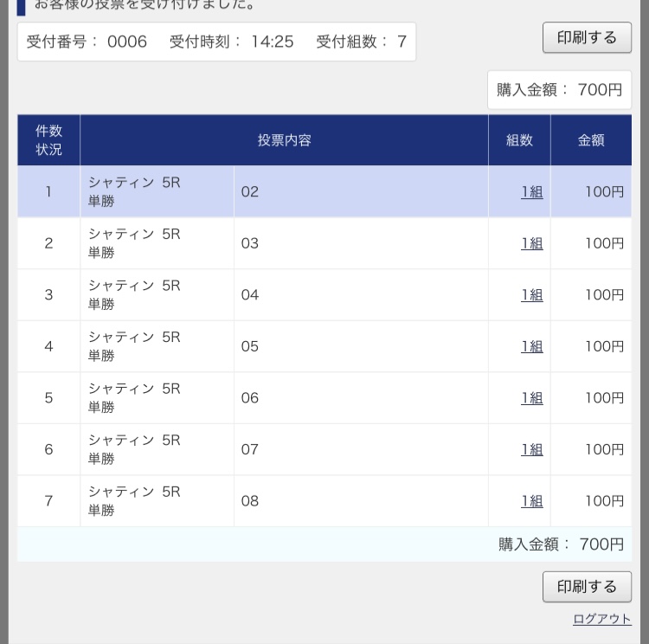Image resolution: width=649 pixels, height=644 pixels.
Task: Open the 1組 link for horse 03
Action: (531, 244)
